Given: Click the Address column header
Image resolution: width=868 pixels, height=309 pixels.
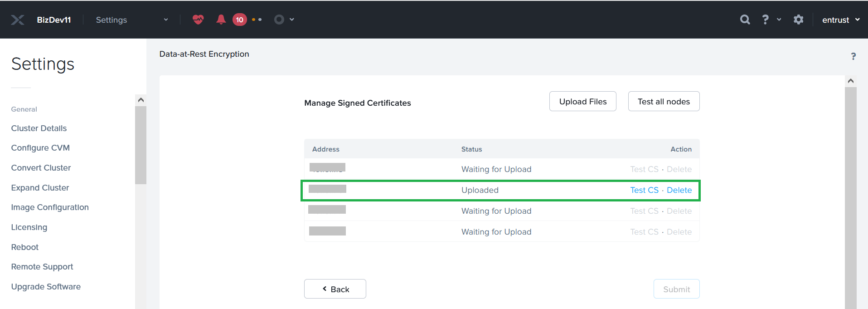Looking at the screenshot, I should pyautogui.click(x=325, y=149).
